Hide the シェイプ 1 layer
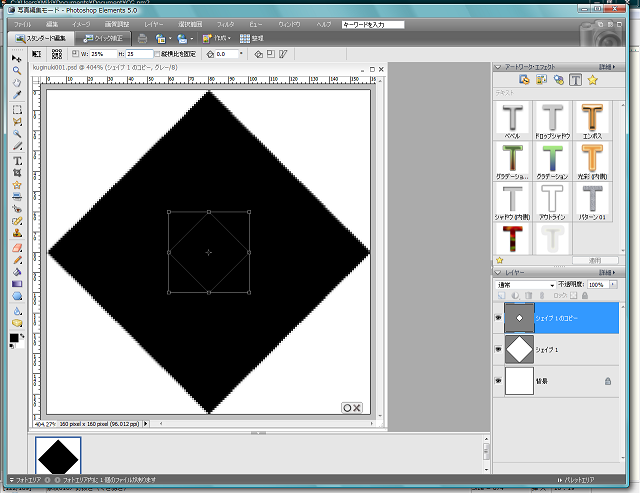Screen dimensions: 640x493 [x=498, y=348]
